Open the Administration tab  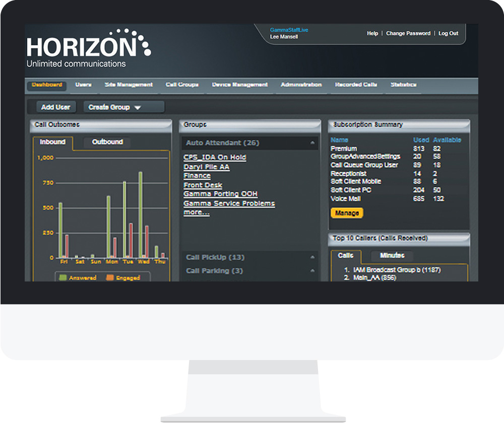[x=301, y=85]
